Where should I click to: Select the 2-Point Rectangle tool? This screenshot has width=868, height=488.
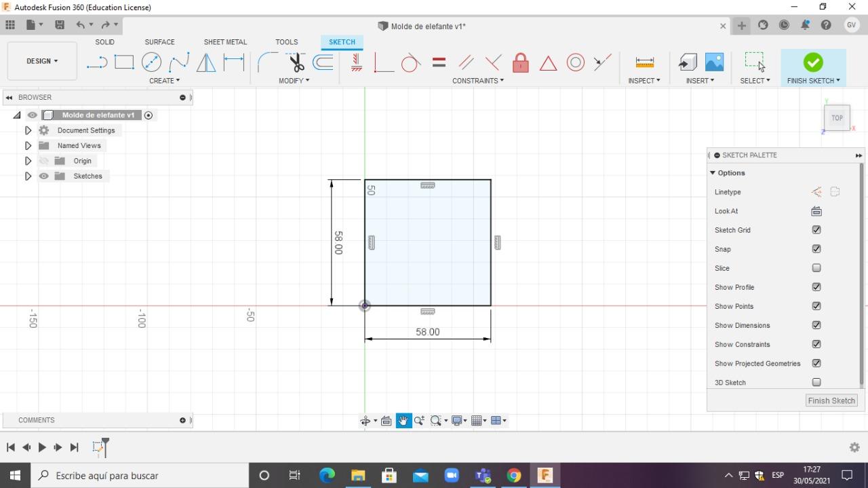[x=124, y=62]
